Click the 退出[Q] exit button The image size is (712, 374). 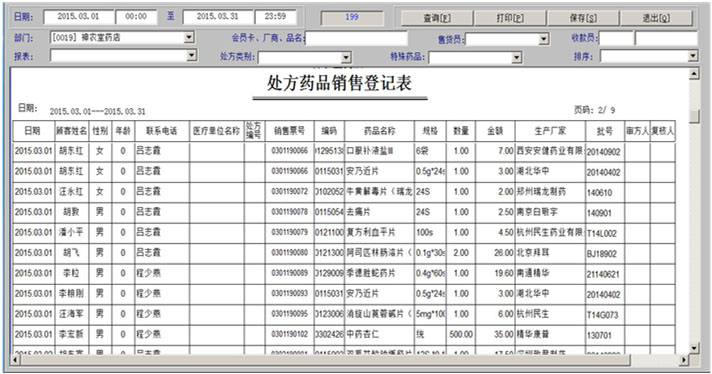coord(656,18)
